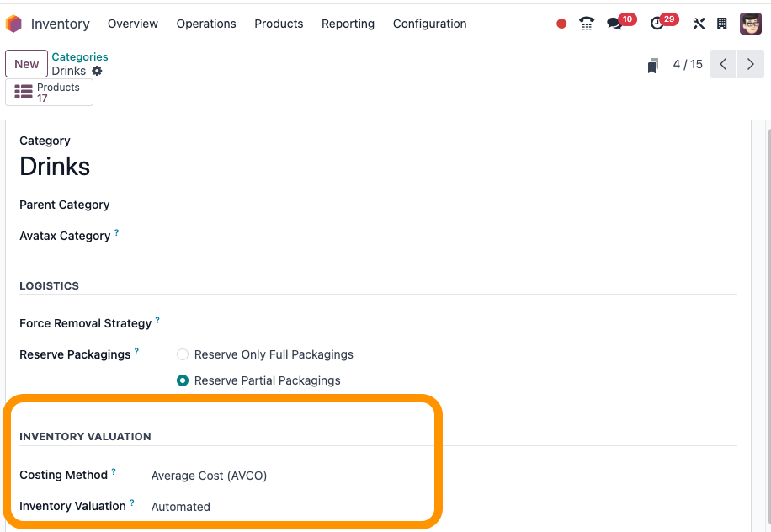Select Reserve Partial Packagings radio
The height and width of the screenshot is (532, 771).
pos(183,380)
